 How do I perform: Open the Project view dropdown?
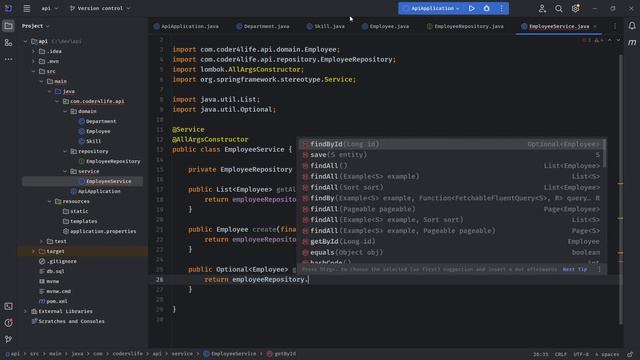pyautogui.click(x=36, y=26)
